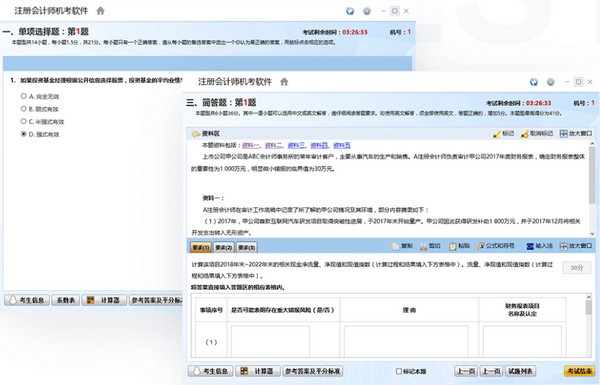Open 计算器 in the back window

pos(104,300)
